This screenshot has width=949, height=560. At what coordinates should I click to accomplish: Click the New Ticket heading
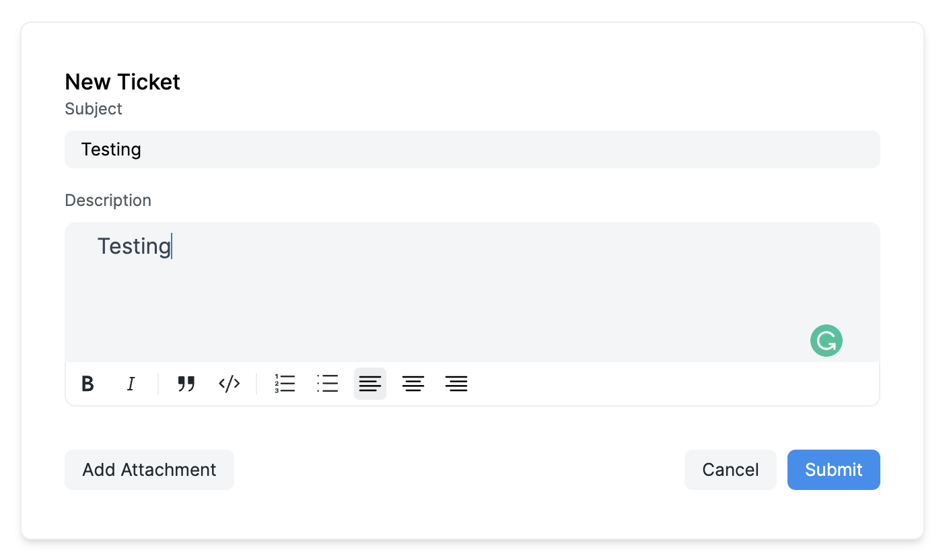click(x=122, y=81)
